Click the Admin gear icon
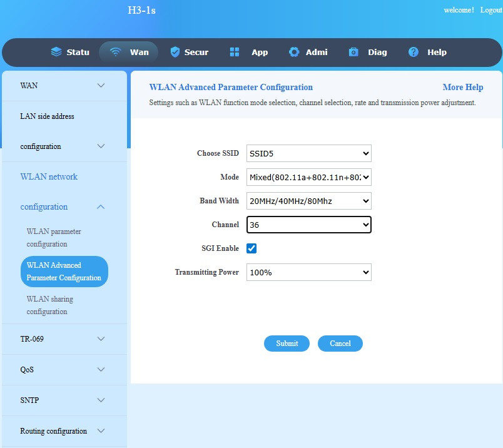 coord(294,52)
